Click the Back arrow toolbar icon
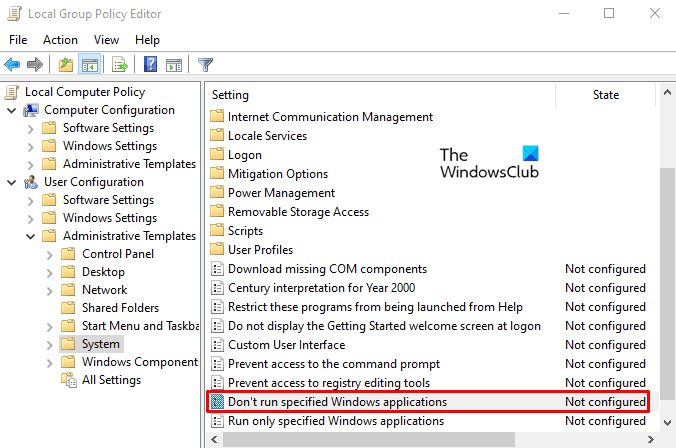This screenshot has width=676, height=448. click(13, 65)
